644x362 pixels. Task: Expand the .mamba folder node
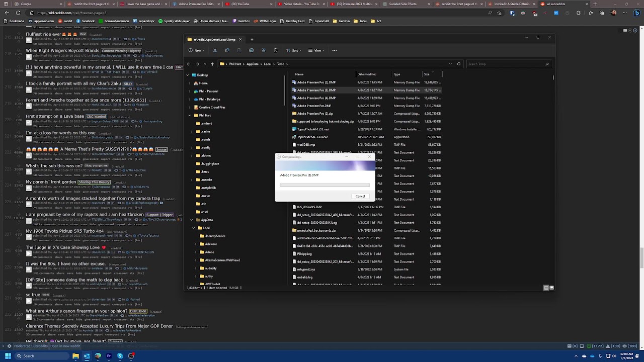(192, 179)
